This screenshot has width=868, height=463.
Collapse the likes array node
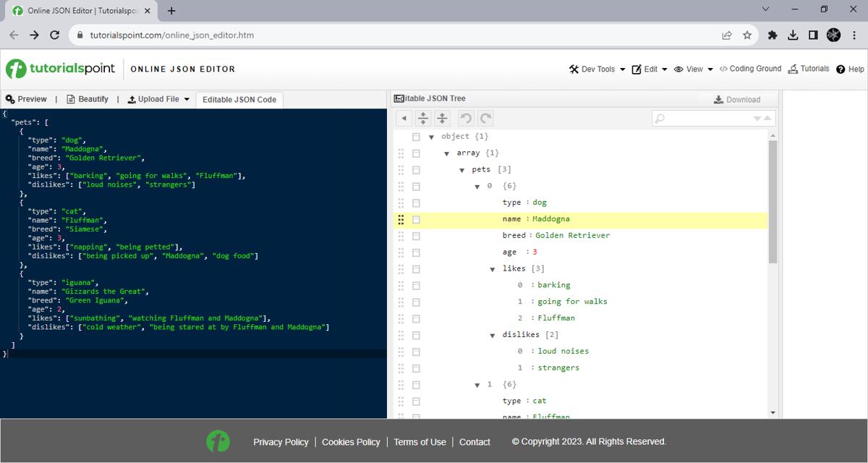click(492, 268)
